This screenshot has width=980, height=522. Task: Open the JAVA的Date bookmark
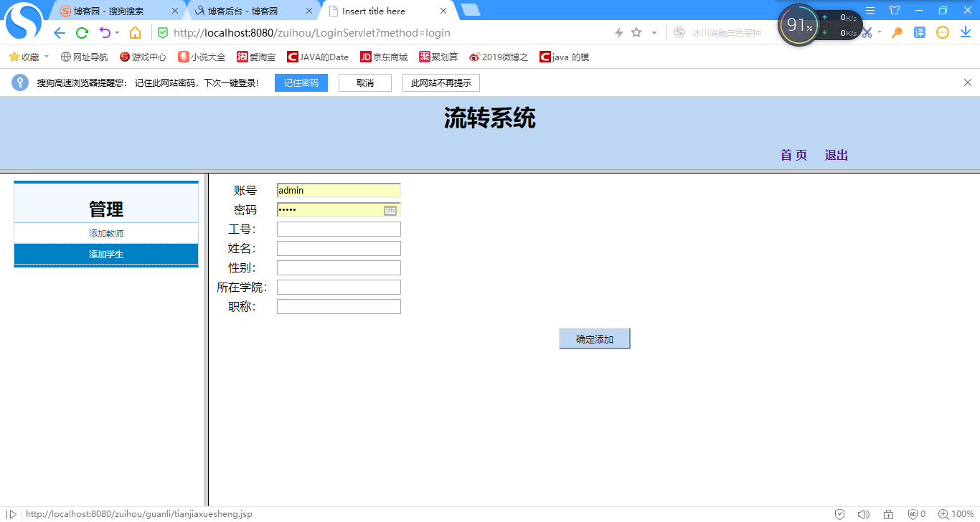pyautogui.click(x=318, y=57)
